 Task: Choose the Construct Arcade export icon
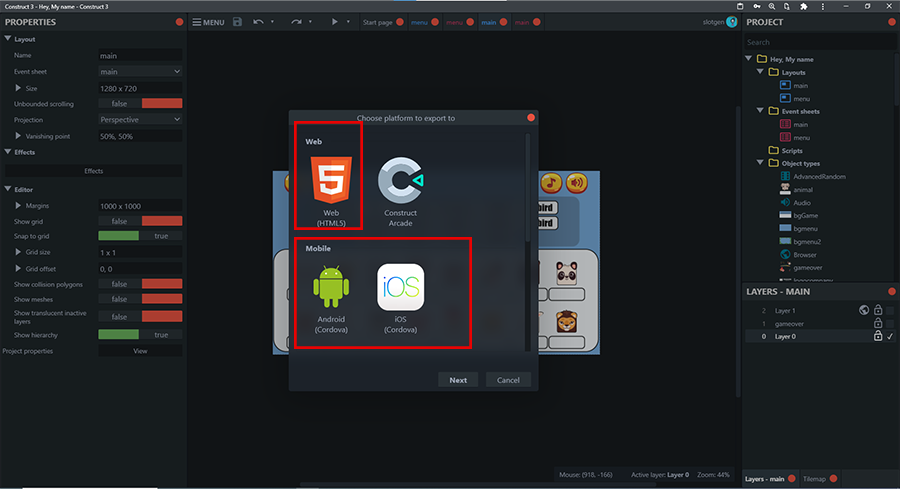coord(401,180)
